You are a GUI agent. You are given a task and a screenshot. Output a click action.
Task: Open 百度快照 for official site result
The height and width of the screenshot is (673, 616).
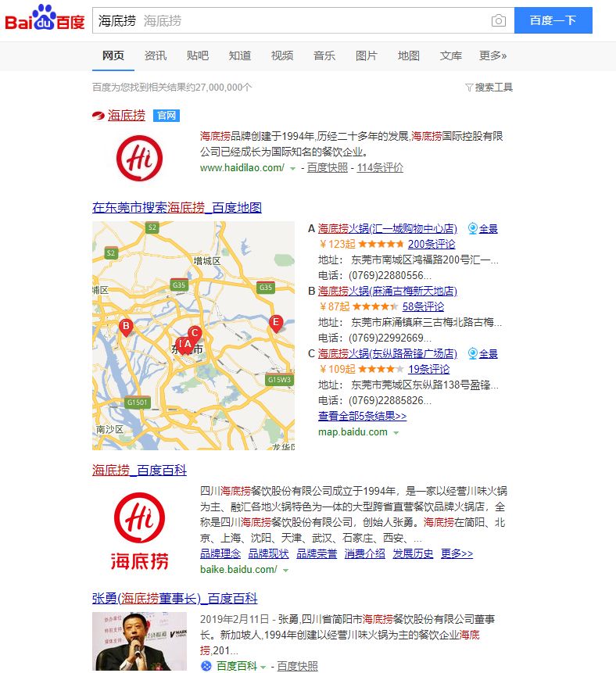tap(327, 168)
